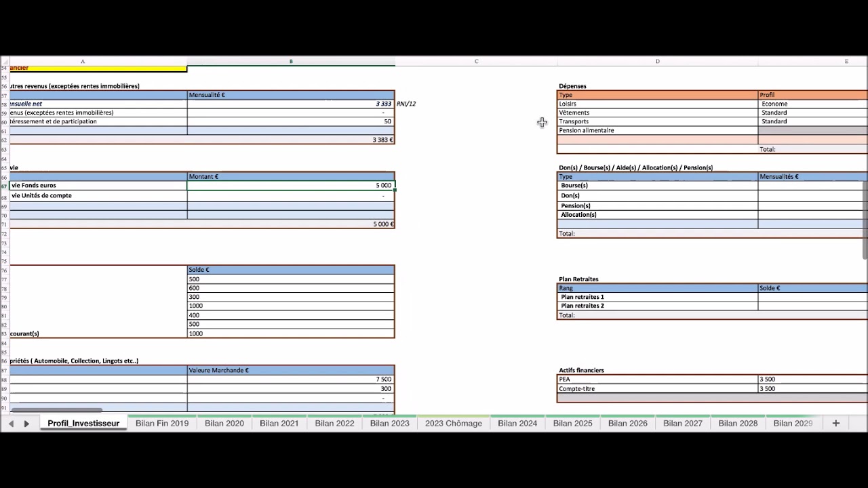Select column D header
Viewport: 868px width, 488px height.
tap(657, 61)
